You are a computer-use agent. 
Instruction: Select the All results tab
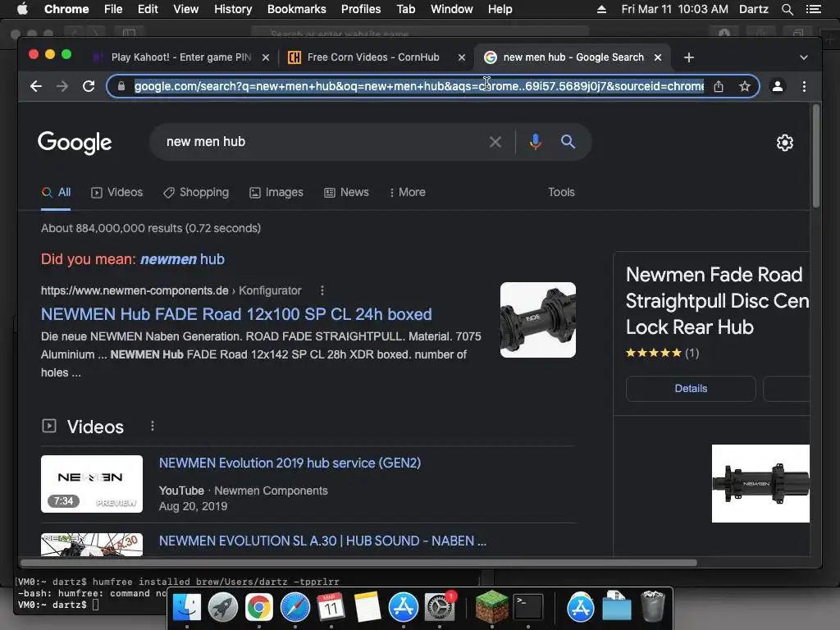click(x=57, y=192)
